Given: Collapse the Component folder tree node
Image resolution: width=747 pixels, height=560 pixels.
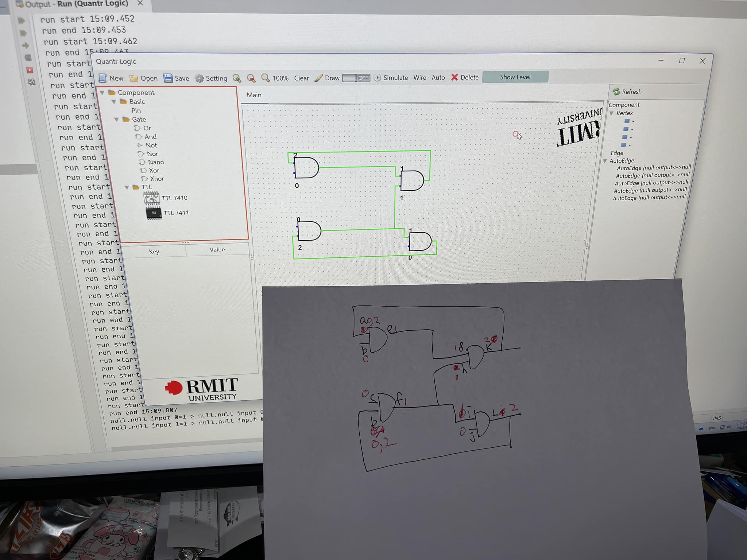Looking at the screenshot, I should coord(102,93).
